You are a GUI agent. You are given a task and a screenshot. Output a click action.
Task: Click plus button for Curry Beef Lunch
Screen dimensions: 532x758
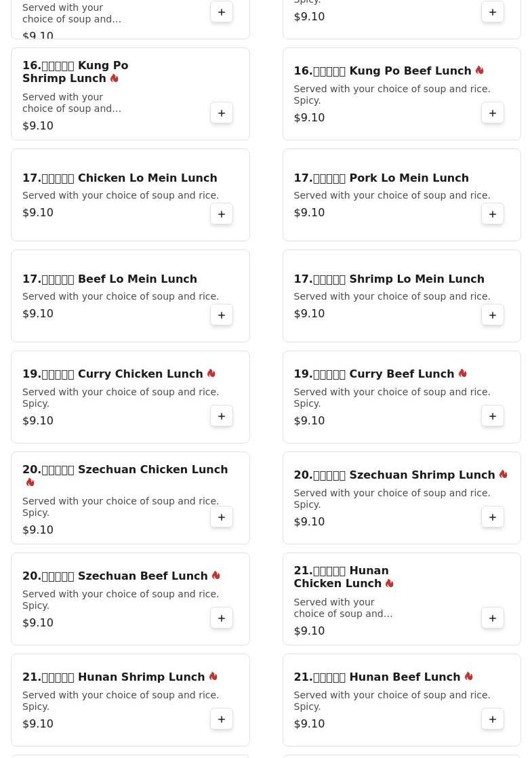coord(493,416)
